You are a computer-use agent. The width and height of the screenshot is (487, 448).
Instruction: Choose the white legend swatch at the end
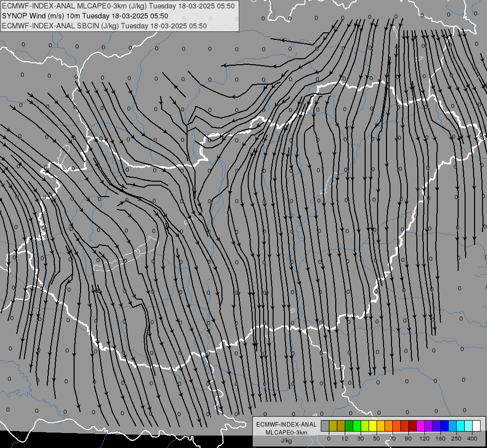[476, 426]
